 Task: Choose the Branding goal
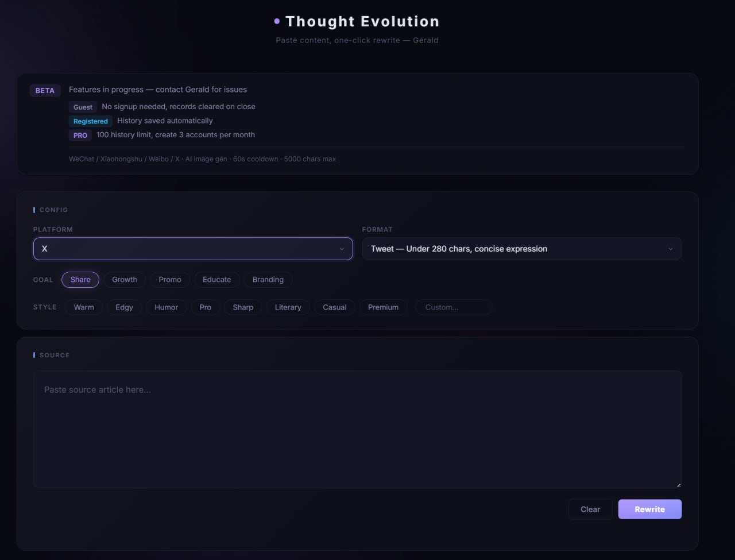pos(268,280)
